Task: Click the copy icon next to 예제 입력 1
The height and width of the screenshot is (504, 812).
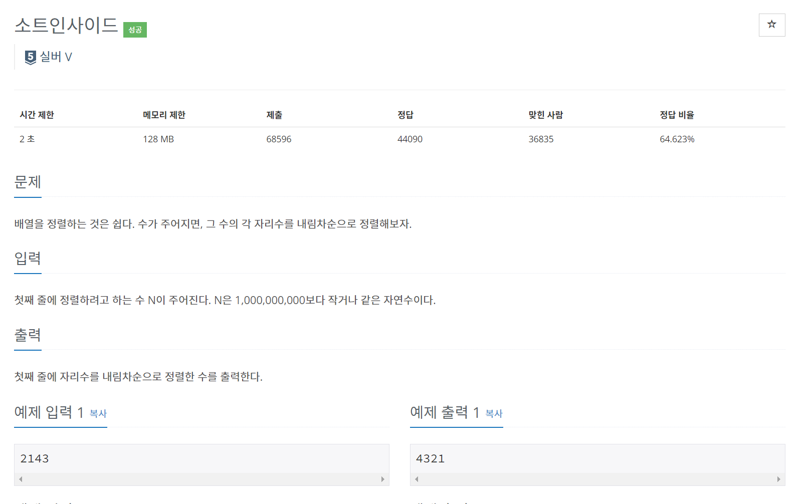Action: 98,414
